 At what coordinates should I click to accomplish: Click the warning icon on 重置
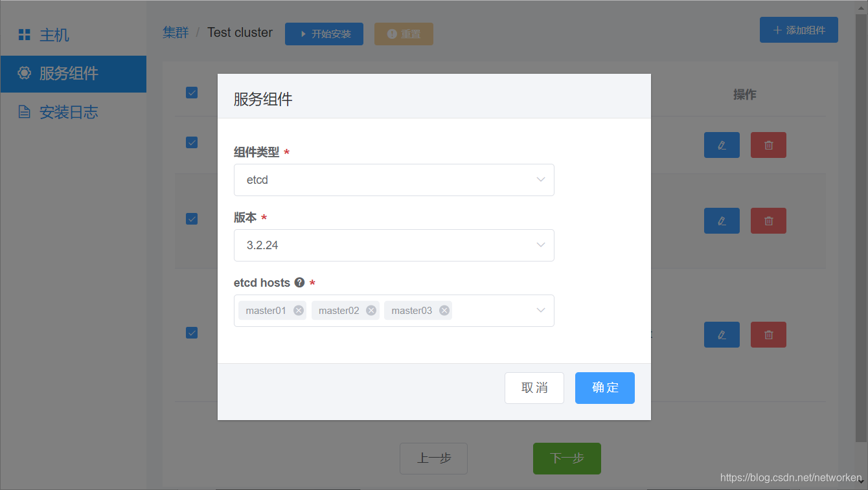pyautogui.click(x=391, y=34)
